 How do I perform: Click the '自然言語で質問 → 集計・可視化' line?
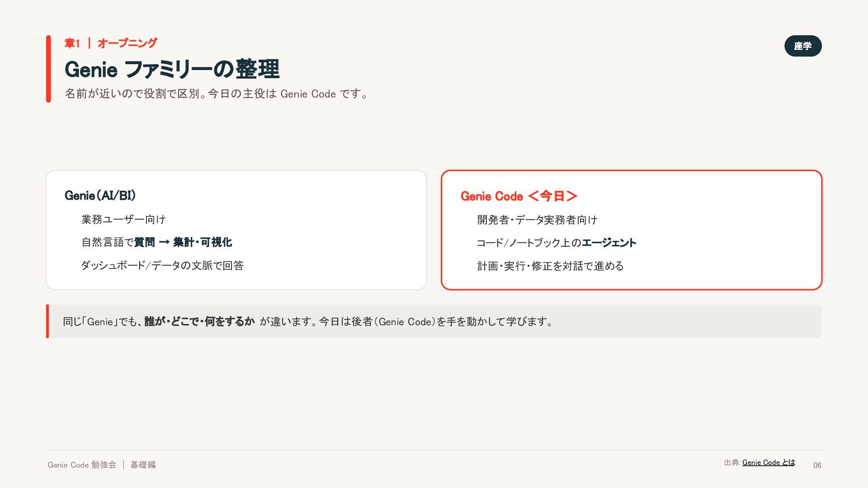click(156, 242)
